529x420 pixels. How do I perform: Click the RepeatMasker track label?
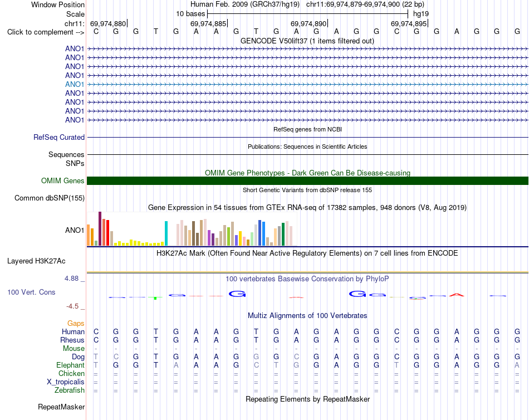coord(61,407)
